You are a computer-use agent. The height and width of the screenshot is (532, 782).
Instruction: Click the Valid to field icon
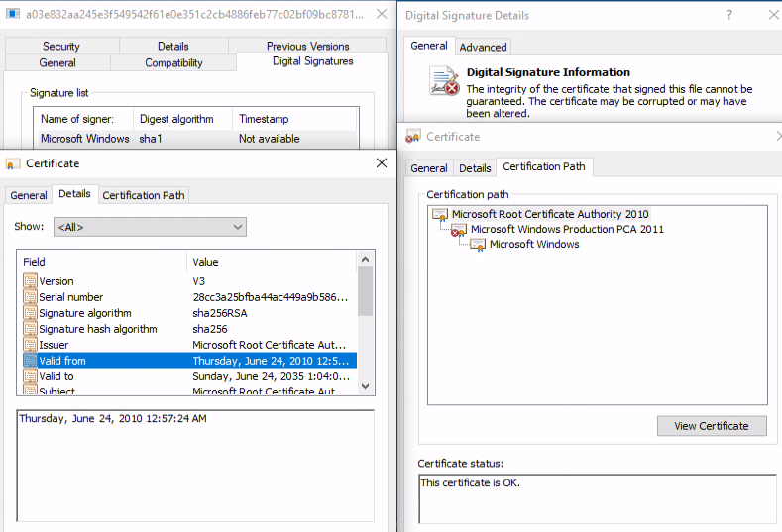[30, 376]
